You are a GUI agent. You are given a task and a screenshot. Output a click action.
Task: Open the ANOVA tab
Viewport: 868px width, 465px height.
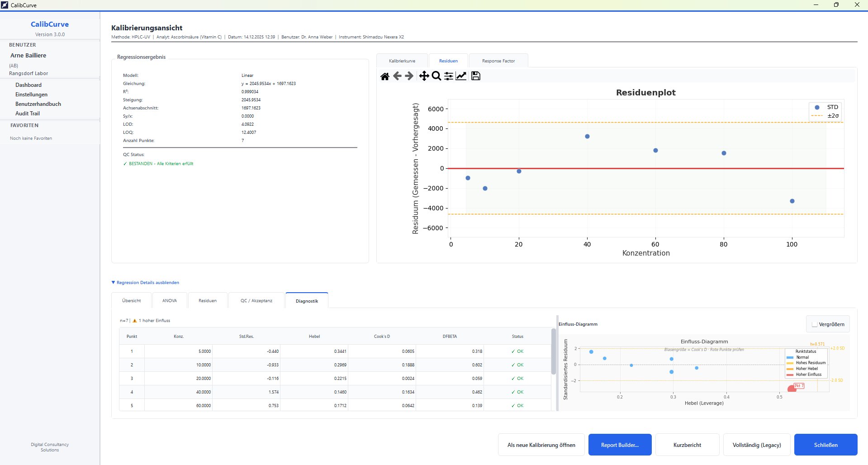tap(169, 301)
